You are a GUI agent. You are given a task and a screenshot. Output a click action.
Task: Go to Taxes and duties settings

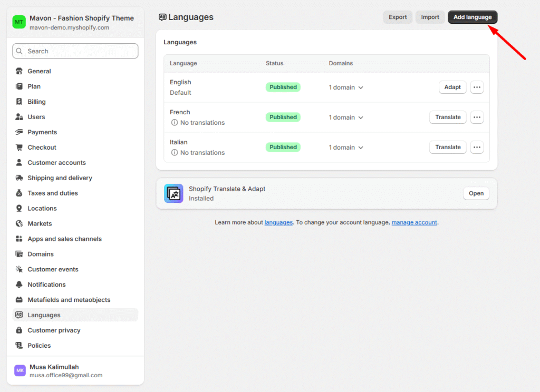point(53,193)
